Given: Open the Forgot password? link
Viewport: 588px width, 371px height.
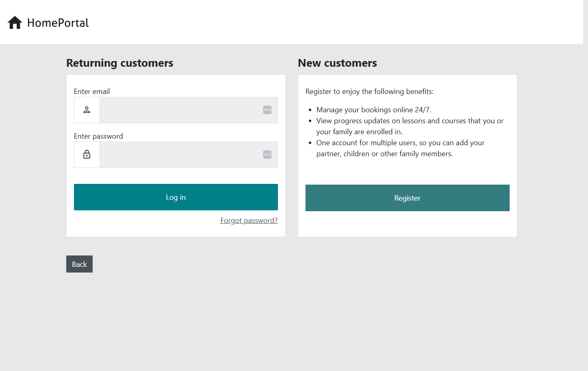Looking at the screenshot, I should tap(249, 220).
